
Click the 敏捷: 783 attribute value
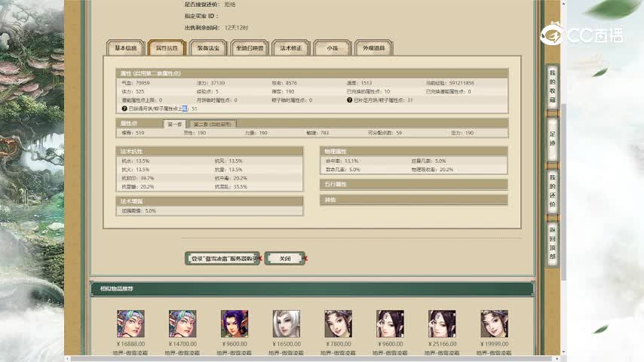click(x=317, y=133)
